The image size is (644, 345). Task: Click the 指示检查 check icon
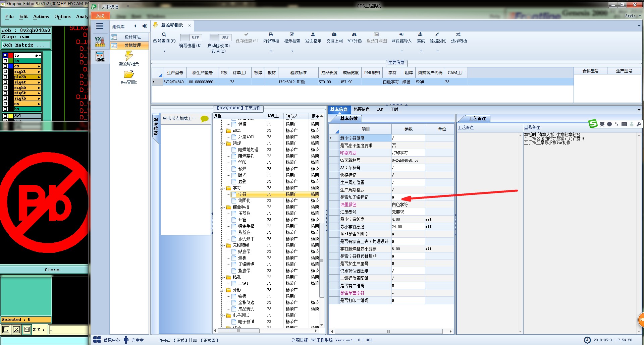[292, 35]
